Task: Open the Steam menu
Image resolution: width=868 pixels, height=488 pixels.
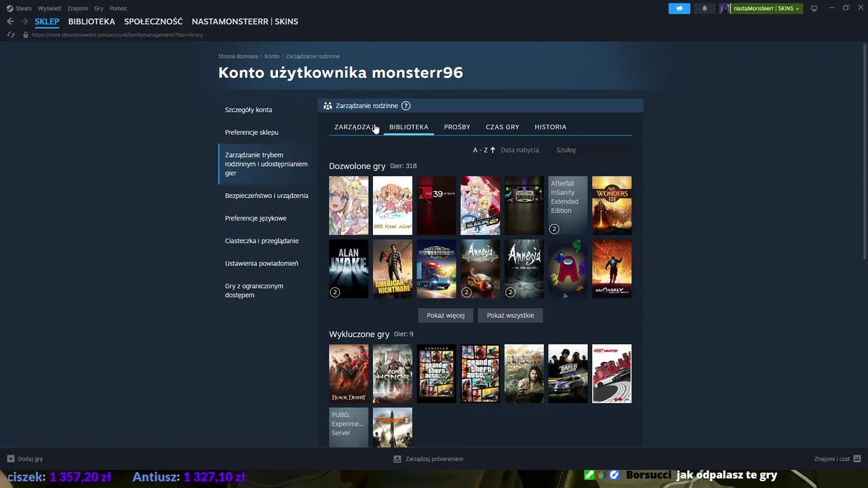Action: coord(24,8)
